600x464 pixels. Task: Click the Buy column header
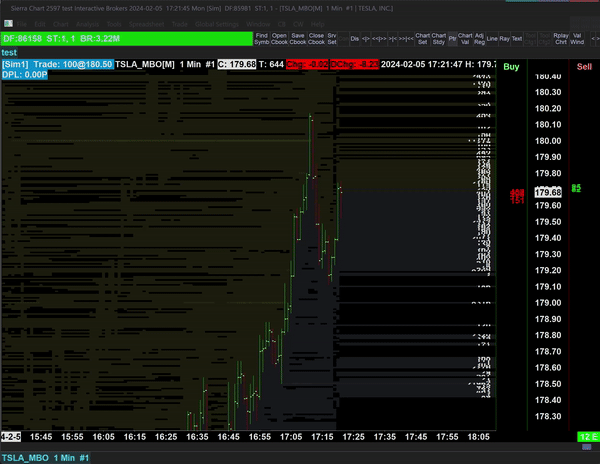511,67
